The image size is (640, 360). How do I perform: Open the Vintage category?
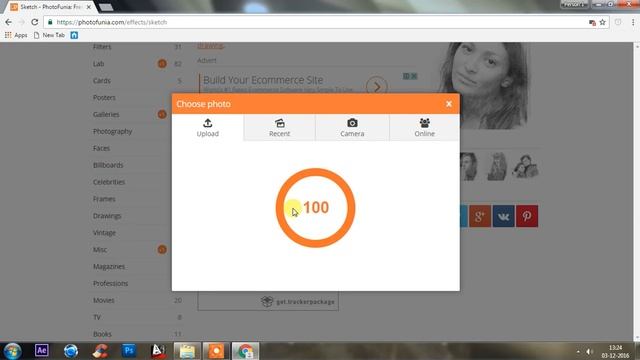point(104,233)
